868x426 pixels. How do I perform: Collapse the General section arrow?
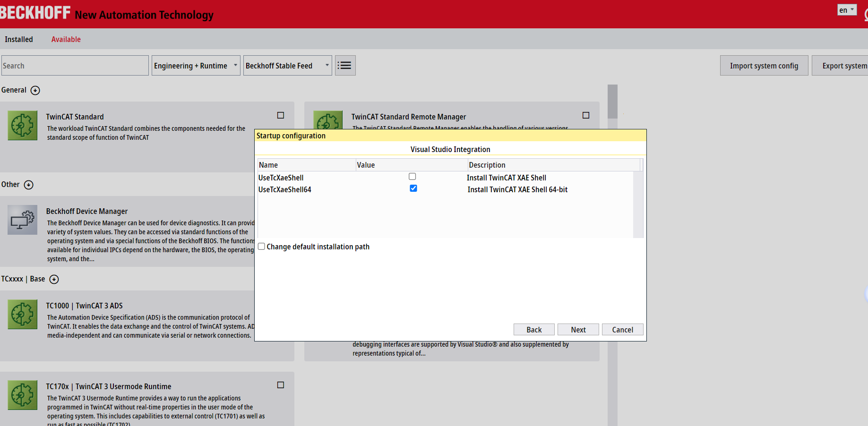tap(35, 90)
